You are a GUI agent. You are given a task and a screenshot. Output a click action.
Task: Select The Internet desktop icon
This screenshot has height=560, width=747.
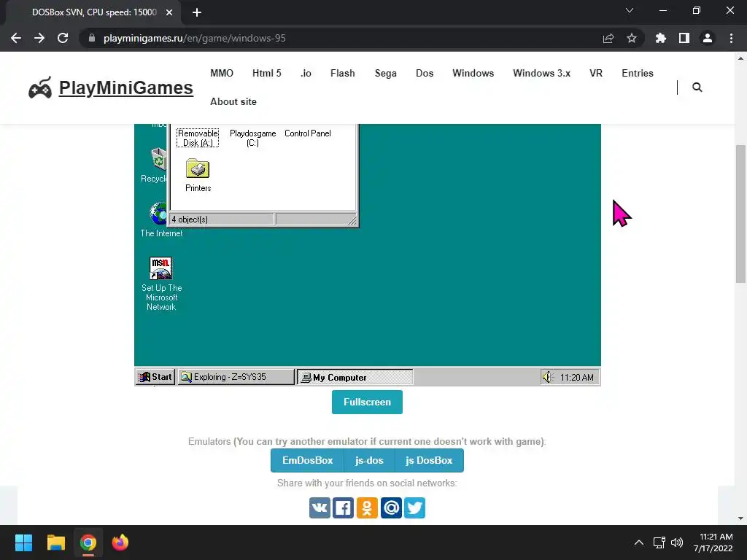click(x=161, y=219)
